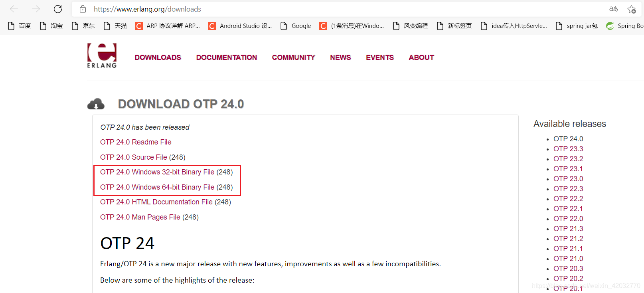
Task: Click the OTP 24 article heading
Action: click(127, 244)
